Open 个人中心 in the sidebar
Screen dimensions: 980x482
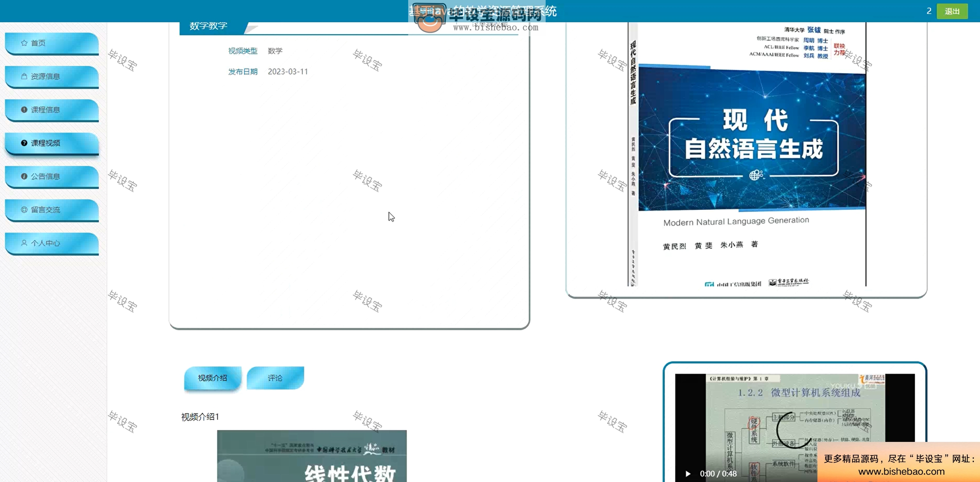(x=52, y=243)
